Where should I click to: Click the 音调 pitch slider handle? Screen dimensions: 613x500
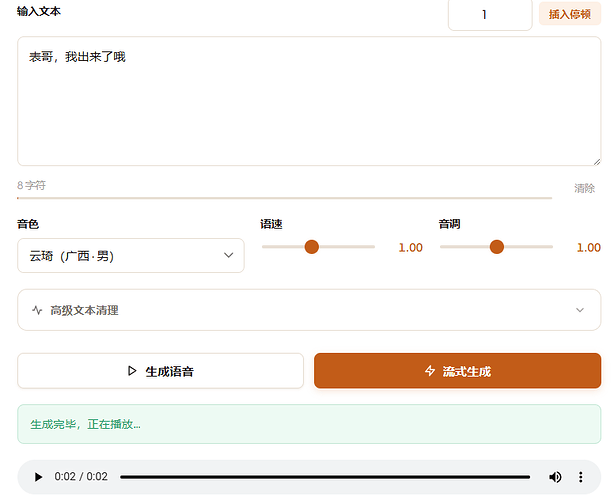[496, 247]
